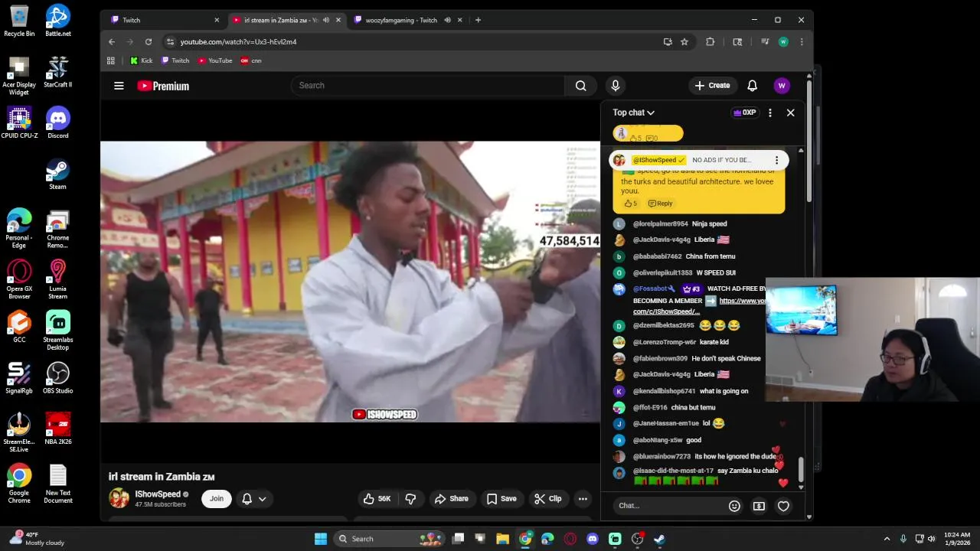Bookmark this page with the star icon
This screenshot has width=980, height=551.
pyautogui.click(x=684, y=42)
